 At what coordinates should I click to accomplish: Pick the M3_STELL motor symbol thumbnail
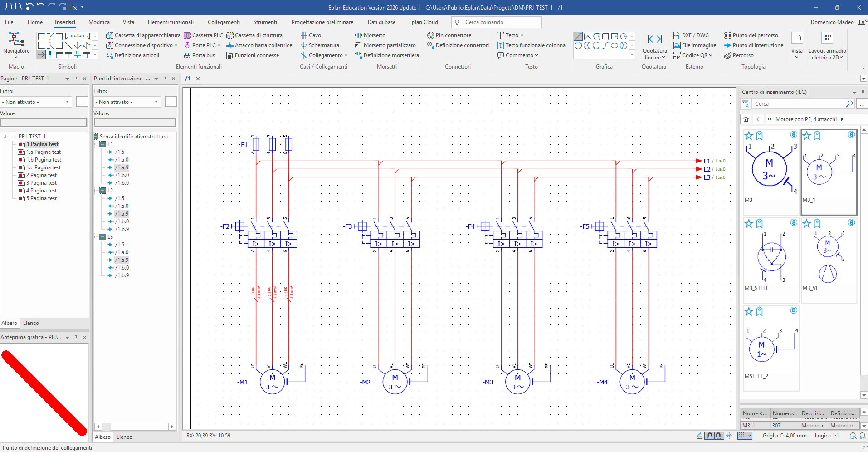click(770, 256)
